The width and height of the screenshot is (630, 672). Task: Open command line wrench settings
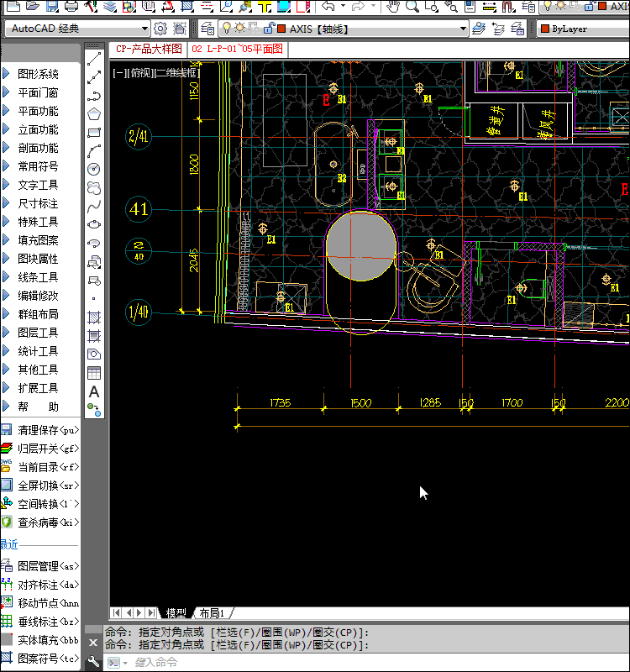click(93, 662)
